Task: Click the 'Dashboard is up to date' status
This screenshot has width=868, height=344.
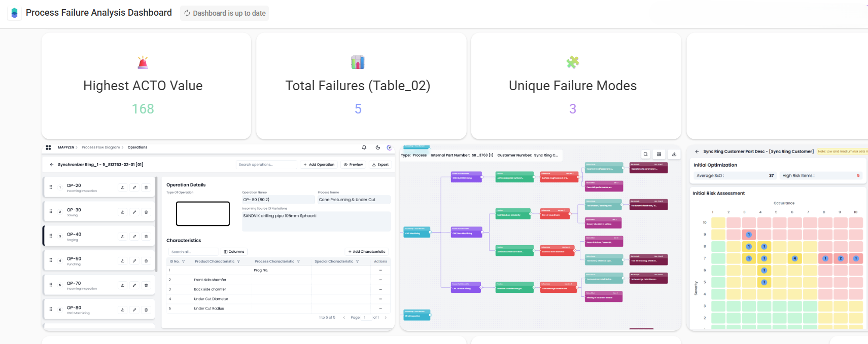Action: click(225, 13)
